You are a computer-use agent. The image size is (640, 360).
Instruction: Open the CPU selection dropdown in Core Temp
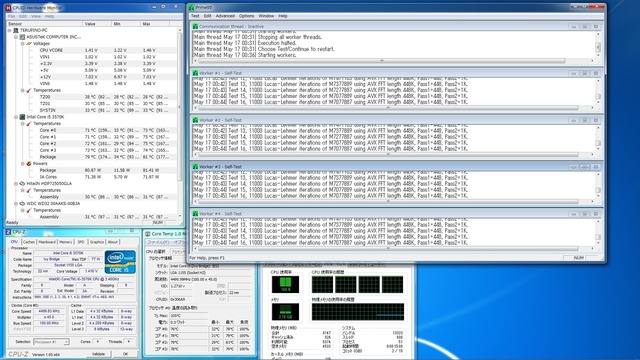(179, 251)
